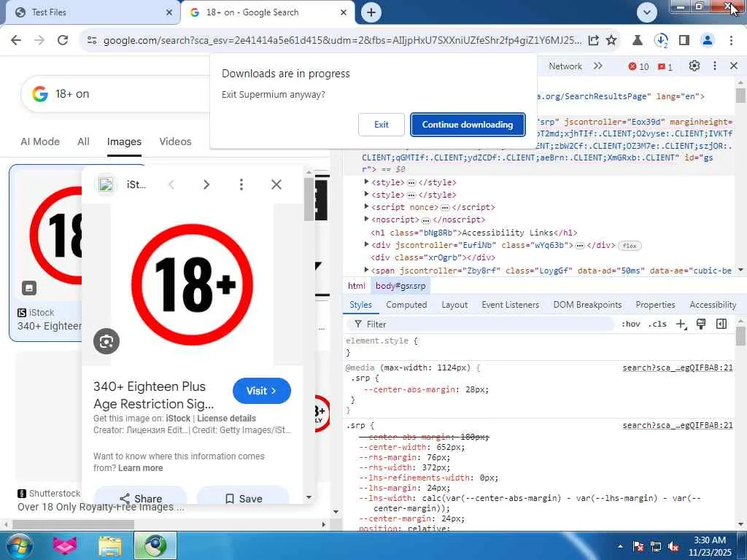The width and height of the screenshot is (747, 560).
Task: Toggle the flex badge on the div element
Action: coord(630,246)
